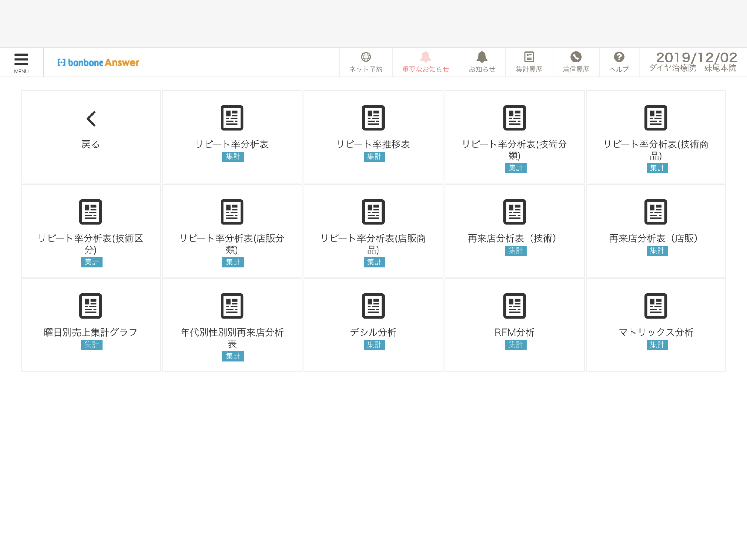Click the 戻る back chevron icon
Viewport: 747px width, 560px height.
coord(91,119)
